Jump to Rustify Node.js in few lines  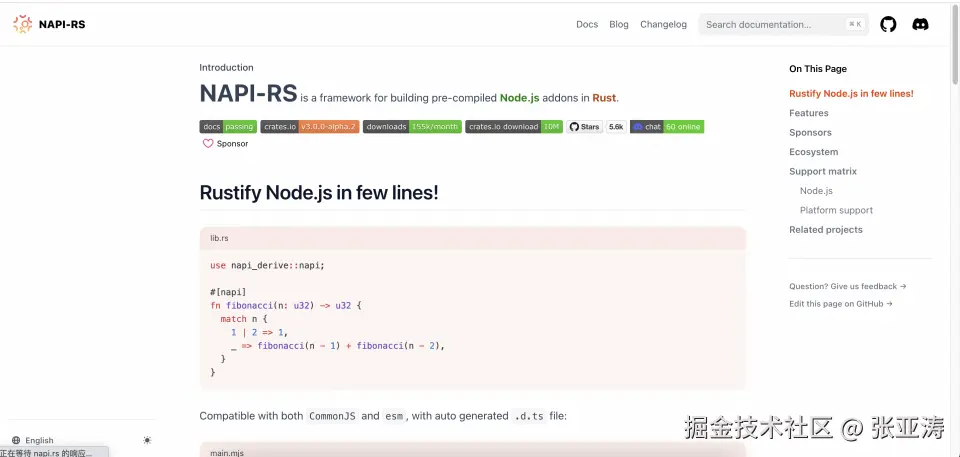851,94
